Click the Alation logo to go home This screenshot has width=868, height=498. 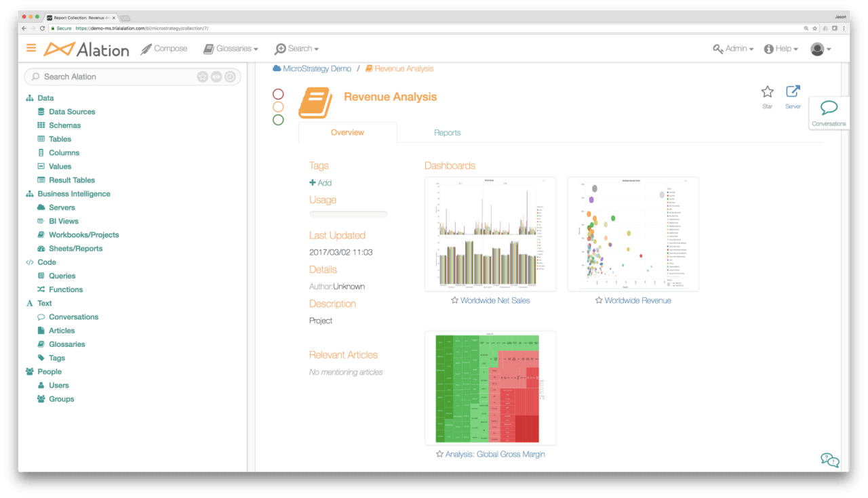pos(86,48)
